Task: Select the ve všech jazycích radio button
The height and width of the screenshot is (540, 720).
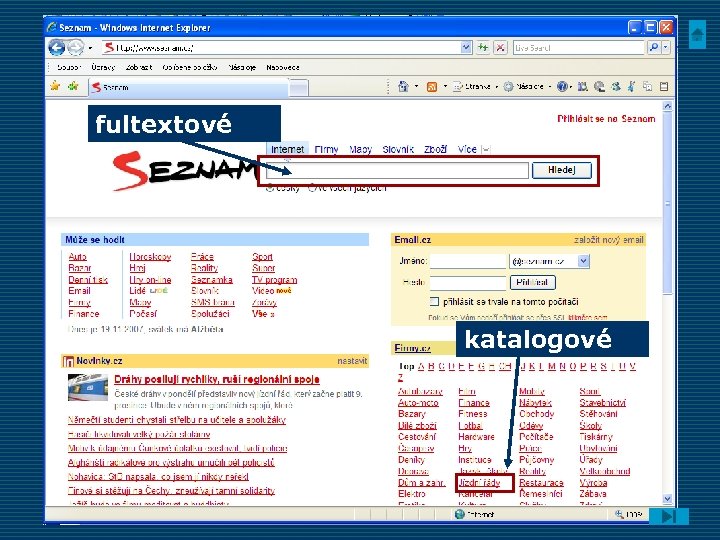Action: (311, 188)
